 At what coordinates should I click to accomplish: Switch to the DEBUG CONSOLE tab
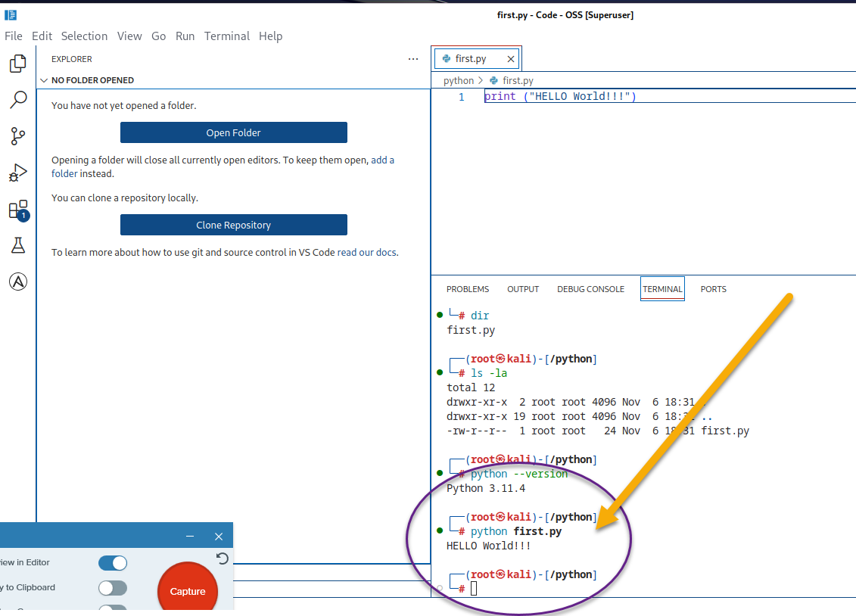click(x=590, y=289)
